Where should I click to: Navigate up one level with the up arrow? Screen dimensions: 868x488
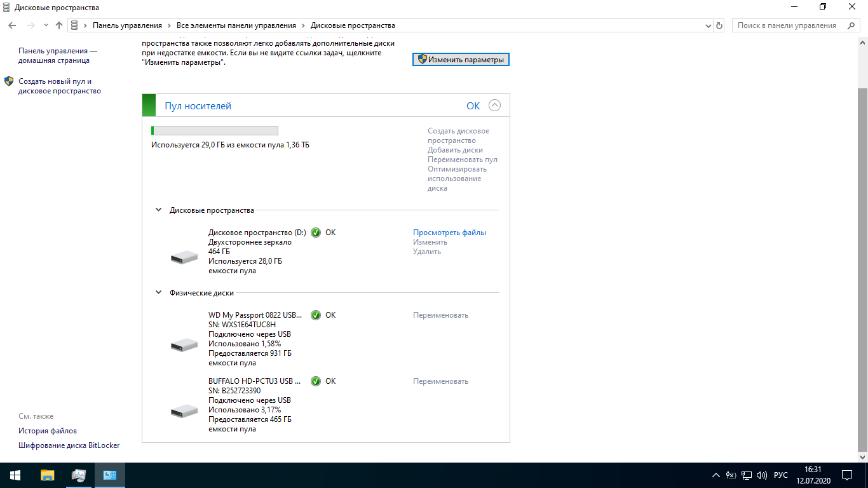(59, 25)
